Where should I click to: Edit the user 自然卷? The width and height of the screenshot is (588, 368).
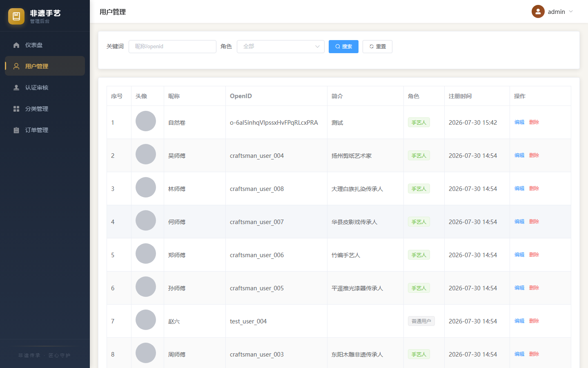click(519, 122)
